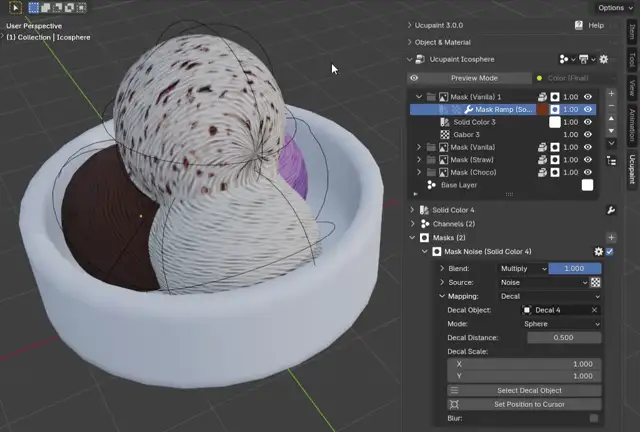Collapse the Masks (2) section

(x=412, y=238)
